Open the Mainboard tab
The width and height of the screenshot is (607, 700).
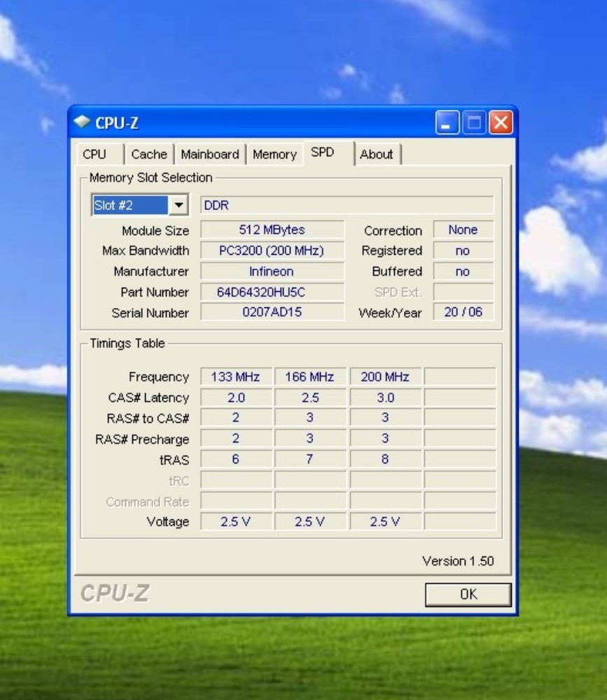pyautogui.click(x=210, y=155)
